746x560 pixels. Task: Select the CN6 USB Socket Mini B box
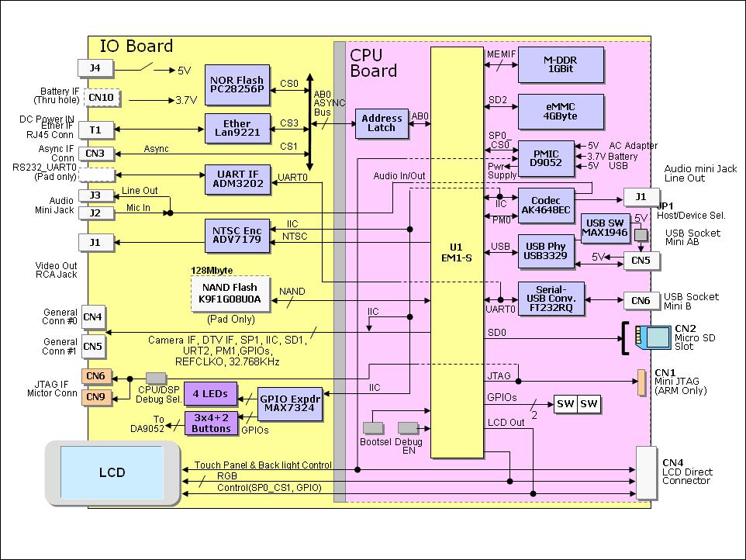641,300
